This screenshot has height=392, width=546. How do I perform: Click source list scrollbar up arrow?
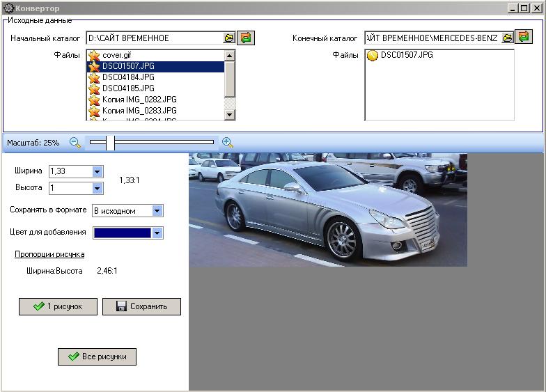coord(230,56)
